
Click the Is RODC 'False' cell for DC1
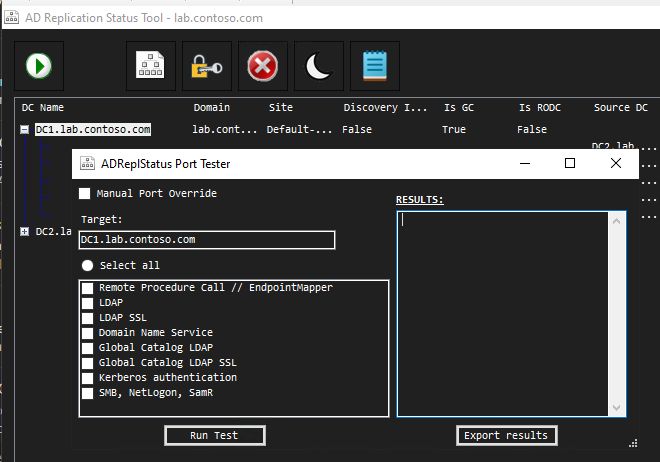tap(532, 130)
